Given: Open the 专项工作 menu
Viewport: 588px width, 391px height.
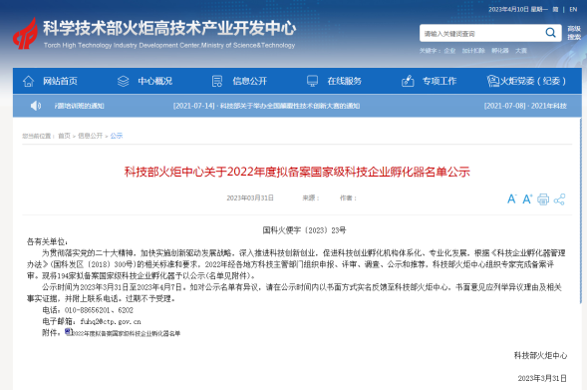Looking at the screenshot, I should click(440, 81).
